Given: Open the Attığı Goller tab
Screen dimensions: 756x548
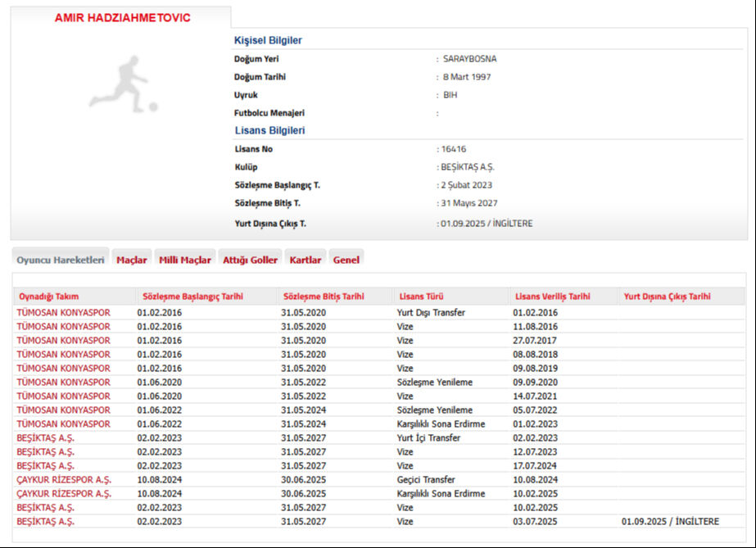Looking at the screenshot, I should pyautogui.click(x=250, y=260).
